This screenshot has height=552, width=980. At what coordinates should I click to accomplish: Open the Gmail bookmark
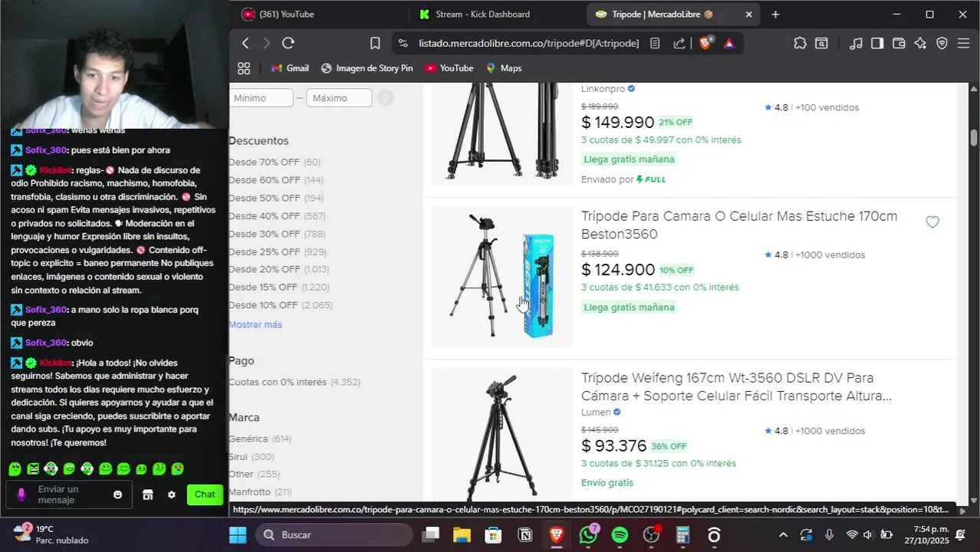coord(290,68)
